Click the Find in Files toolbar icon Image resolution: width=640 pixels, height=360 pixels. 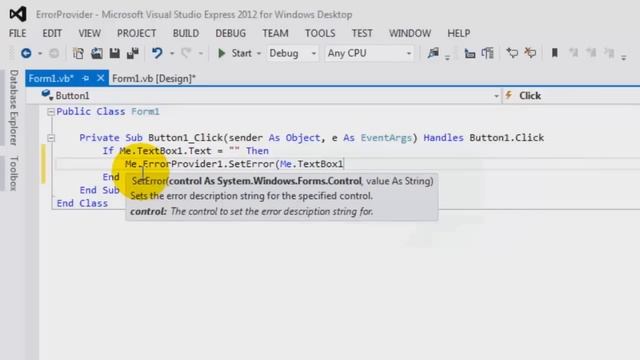click(x=433, y=53)
